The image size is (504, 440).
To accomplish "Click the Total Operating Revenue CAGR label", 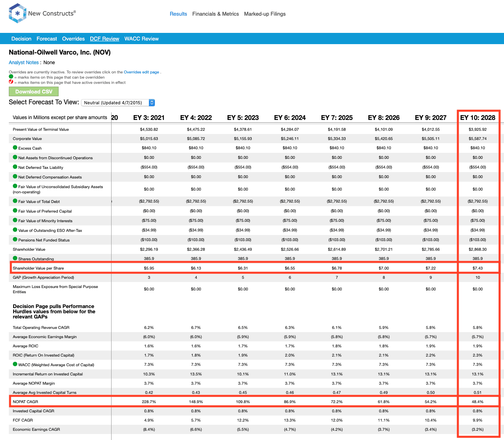I will (x=41, y=327).
